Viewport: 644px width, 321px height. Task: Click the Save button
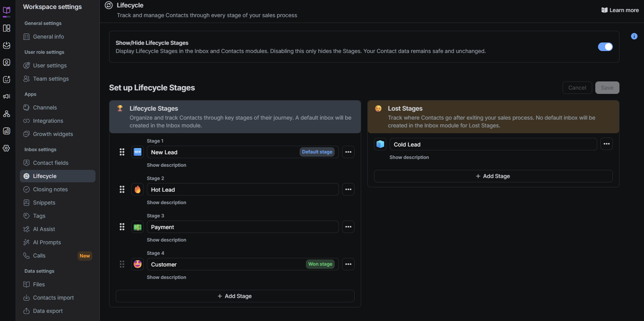607,88
